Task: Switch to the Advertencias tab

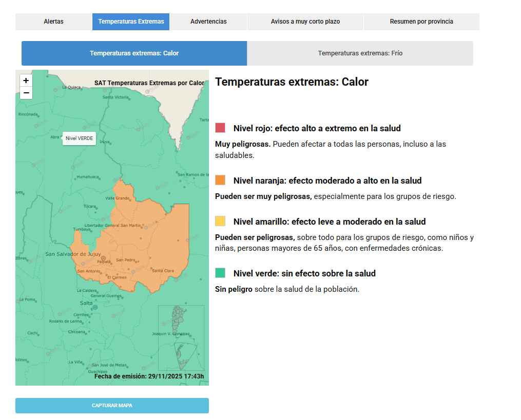Action: (x=208, y=22)
